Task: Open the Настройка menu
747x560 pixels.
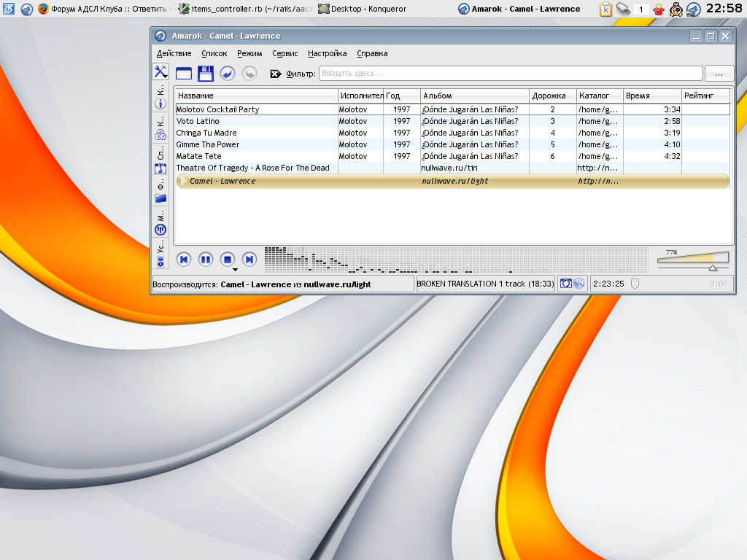Action: [x=327, y=53]
